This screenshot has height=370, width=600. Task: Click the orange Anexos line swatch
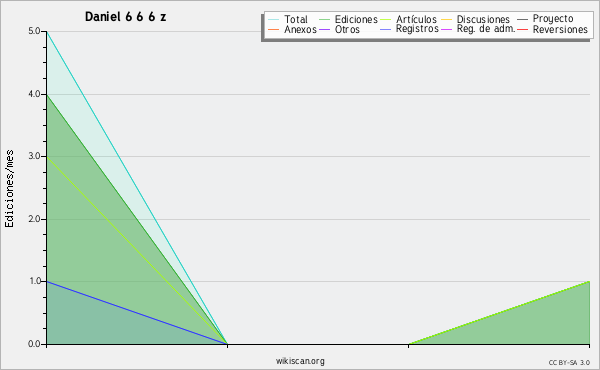tap(274, 29)
